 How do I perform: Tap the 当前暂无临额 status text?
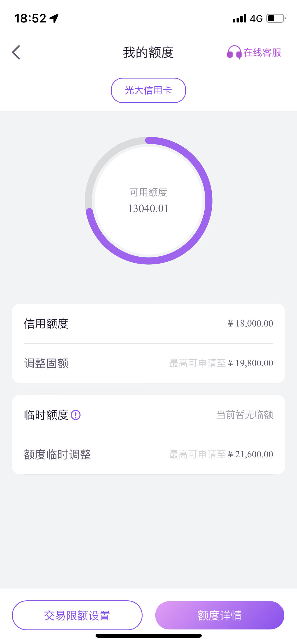point(245,415)
